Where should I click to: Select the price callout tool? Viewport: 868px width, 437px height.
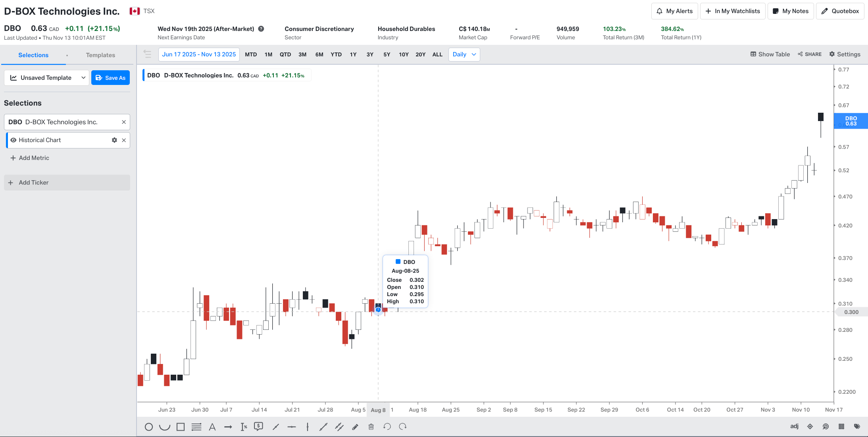click(x=259, y=427)
